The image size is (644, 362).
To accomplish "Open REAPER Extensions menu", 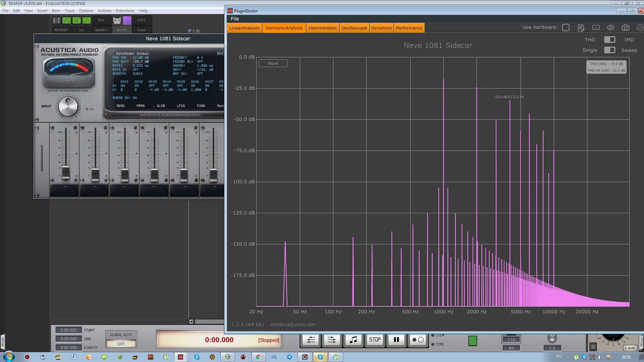I will pyautogui.click(x=125, y=11).
